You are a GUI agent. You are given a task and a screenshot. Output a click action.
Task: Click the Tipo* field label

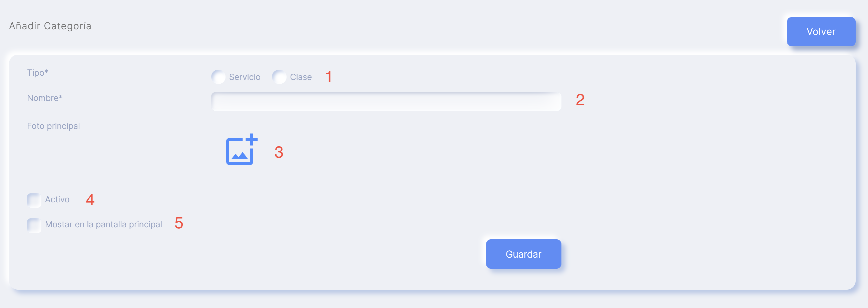click(x=38, y=73)
